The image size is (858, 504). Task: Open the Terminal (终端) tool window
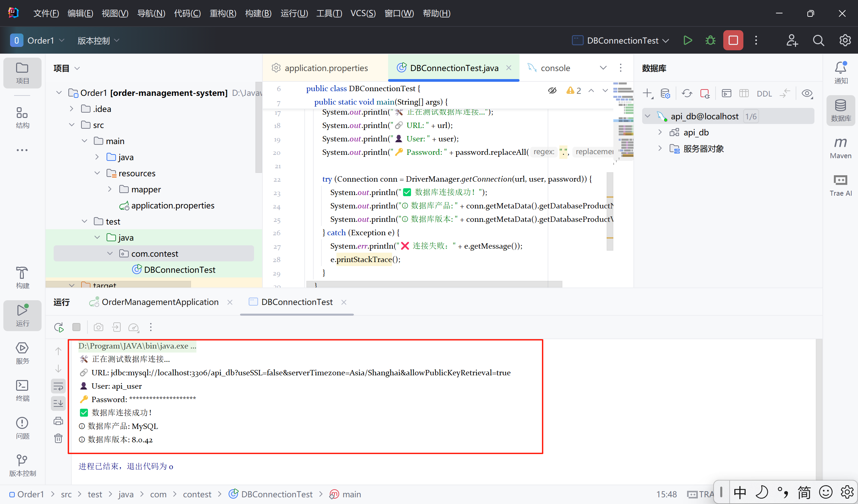point(22,390)
